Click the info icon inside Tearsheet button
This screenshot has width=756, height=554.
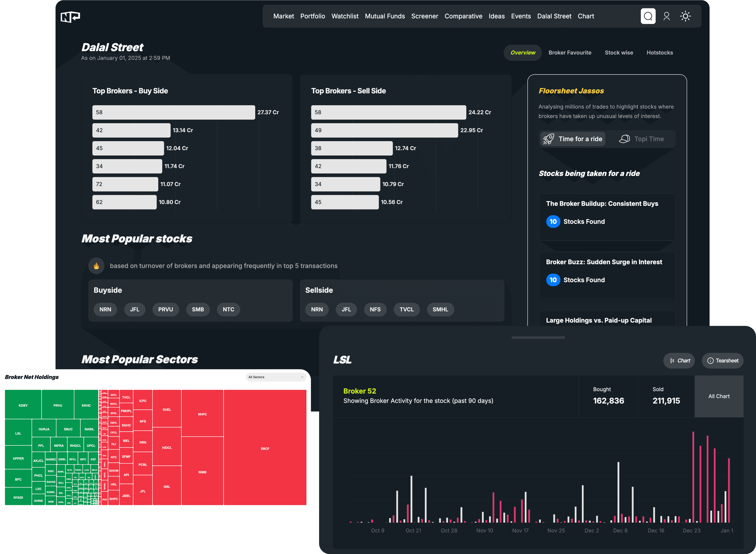[x=711, y=361]
